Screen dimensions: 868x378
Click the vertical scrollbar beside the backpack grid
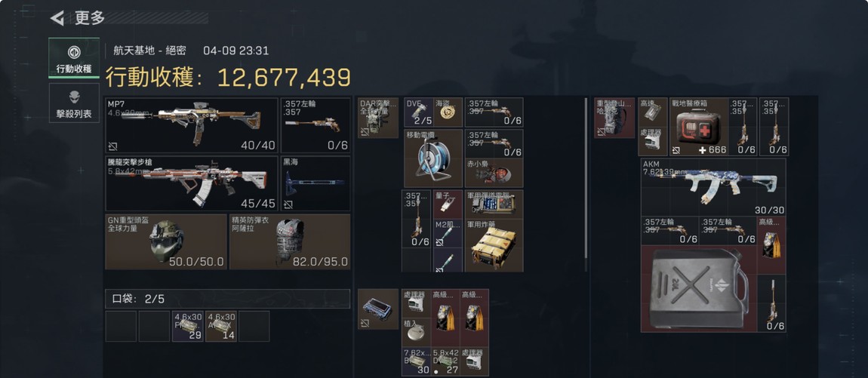tap(586, 185)
